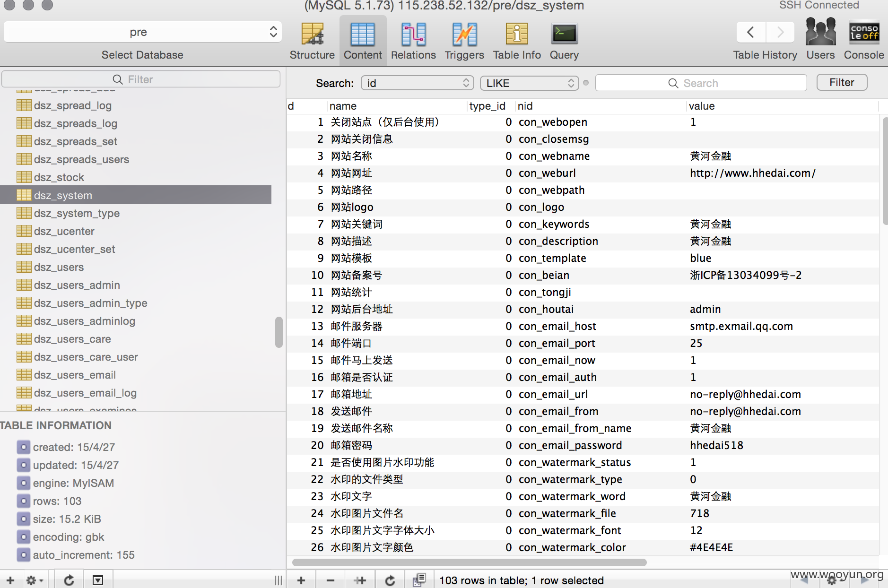
Task: Delete the selected row with minus button
Action: click(x=331, y=580)
